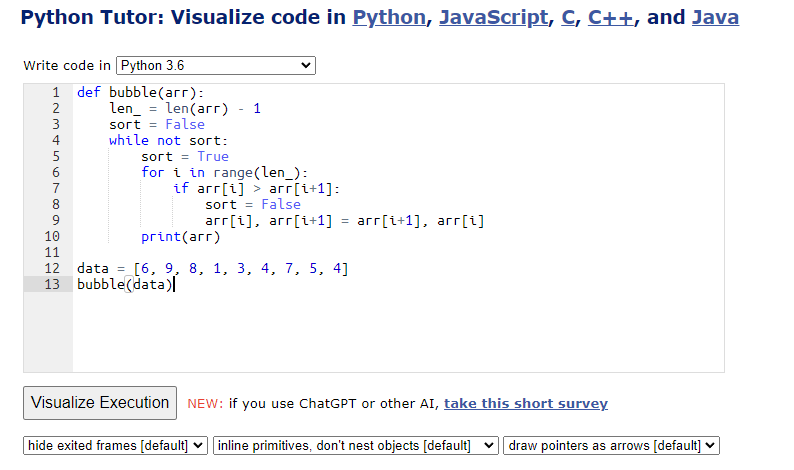Screen dimensions: 794x470
Task: Click the 'sort = False' line inside the if block
Action: tap(253, 205)
